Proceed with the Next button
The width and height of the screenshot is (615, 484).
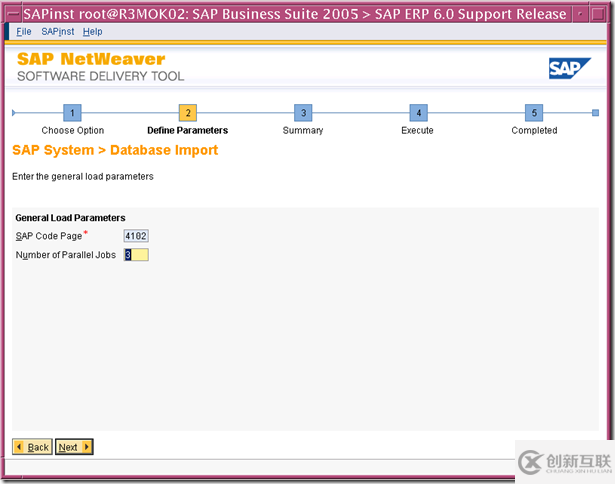74,447
